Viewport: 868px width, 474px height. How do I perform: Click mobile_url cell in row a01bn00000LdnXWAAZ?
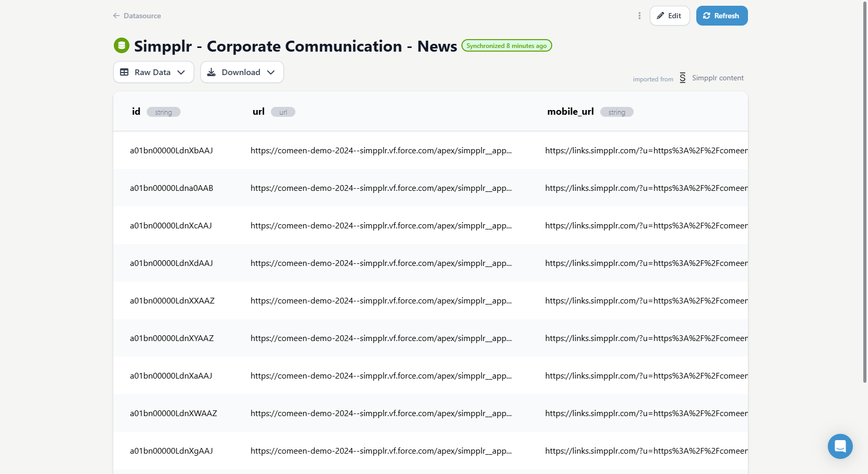tap(646, 413)
